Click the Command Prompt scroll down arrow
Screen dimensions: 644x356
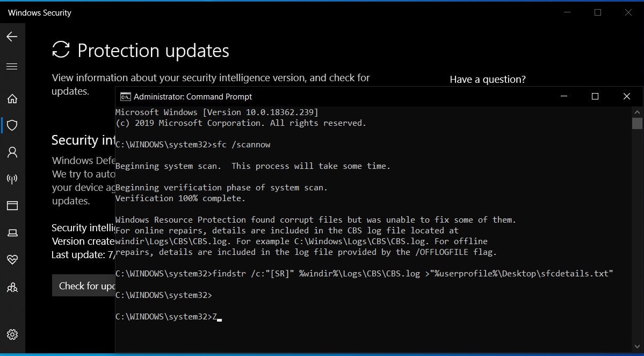pyautogui.click(x=637, y=346)
